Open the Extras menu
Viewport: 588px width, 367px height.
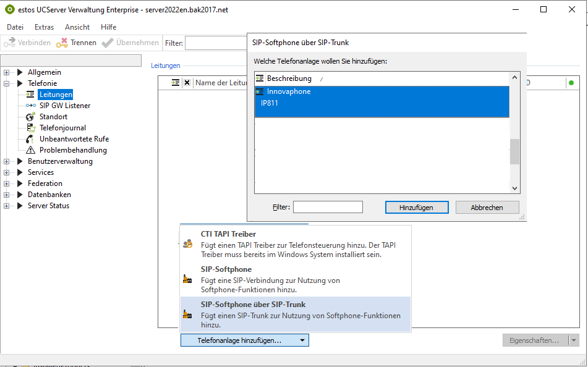point(44,27)
